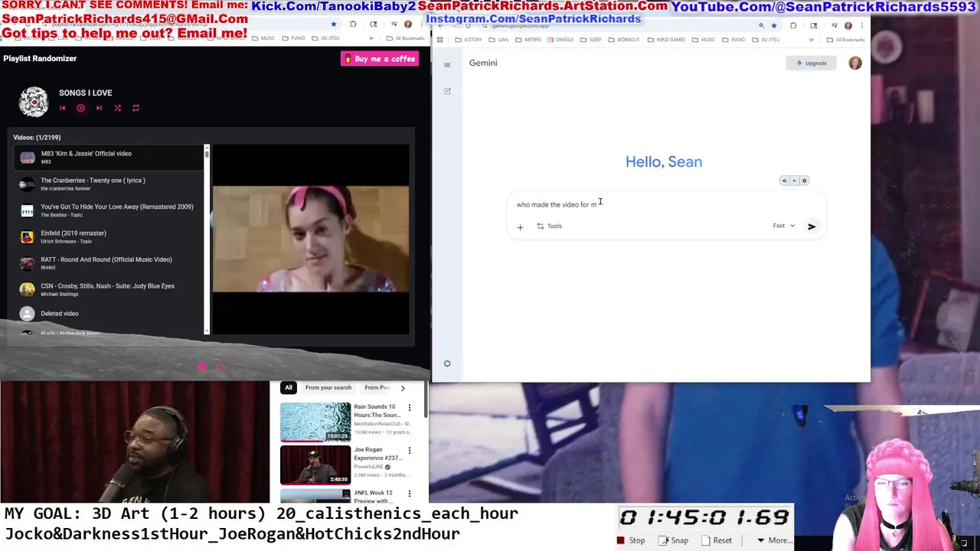The height and width of the screenshot is (551, 980).
Task: Click the plus add-files icon in Gemini
Action: [520, 227]
